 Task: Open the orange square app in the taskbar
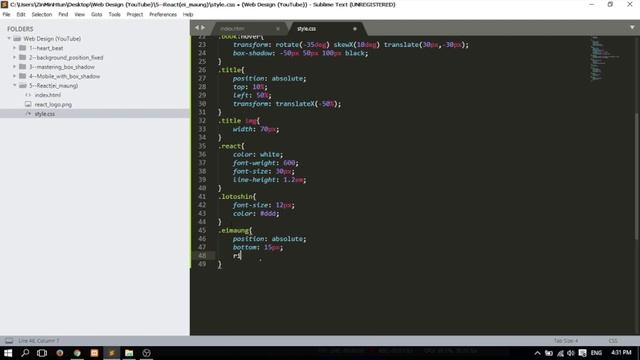click(94, 353)
